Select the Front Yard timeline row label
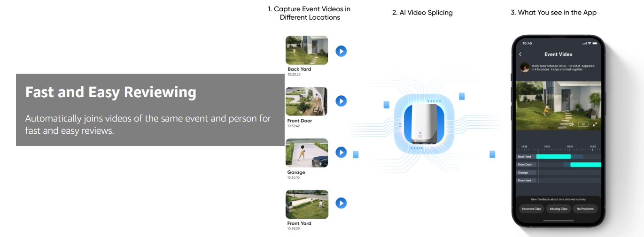The image size is (644, 237). point(525,181)
